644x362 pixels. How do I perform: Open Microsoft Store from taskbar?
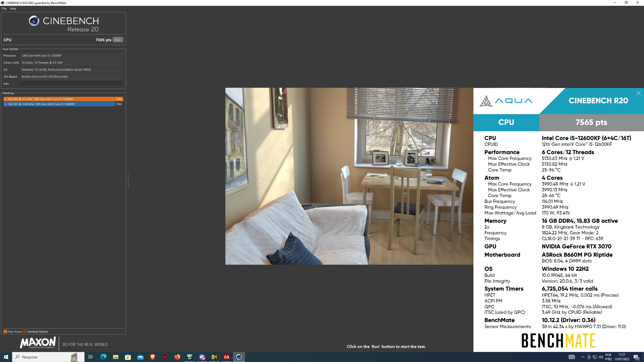coord(128,357)
